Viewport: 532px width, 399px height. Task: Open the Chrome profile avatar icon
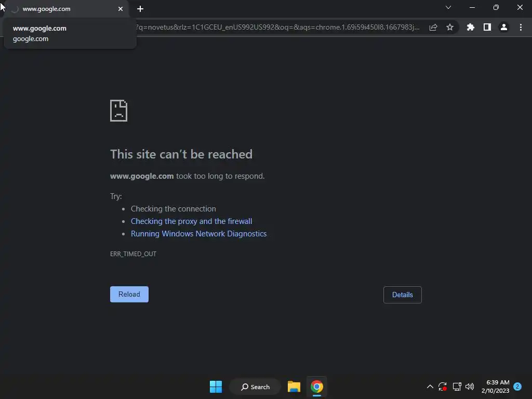pyautogui.click(x=504, y=27)
